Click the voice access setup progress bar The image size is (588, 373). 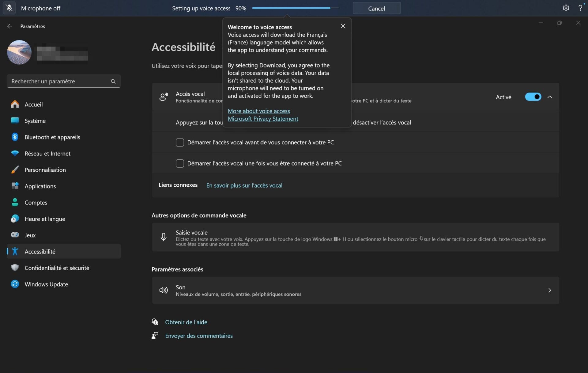point(295,8)
